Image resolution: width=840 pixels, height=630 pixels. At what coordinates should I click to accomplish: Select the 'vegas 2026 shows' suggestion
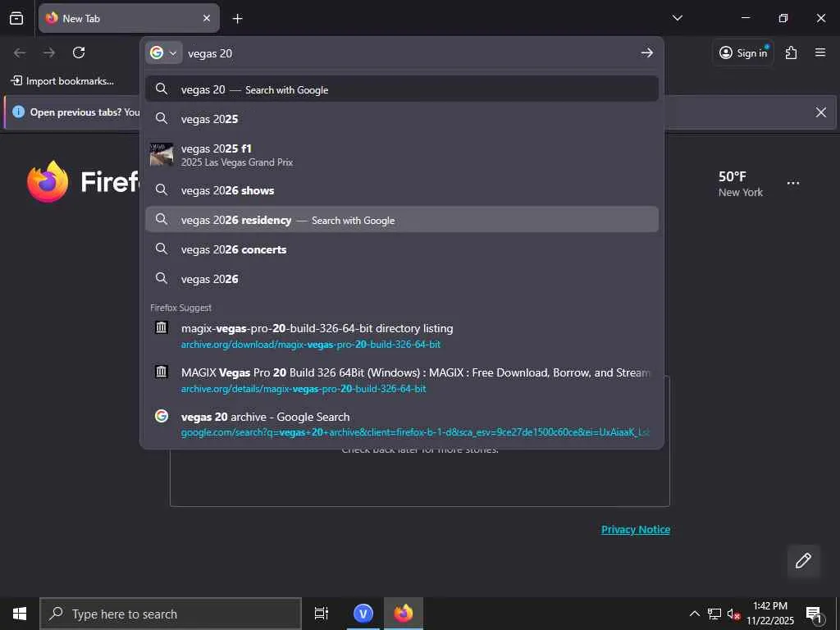402,190
